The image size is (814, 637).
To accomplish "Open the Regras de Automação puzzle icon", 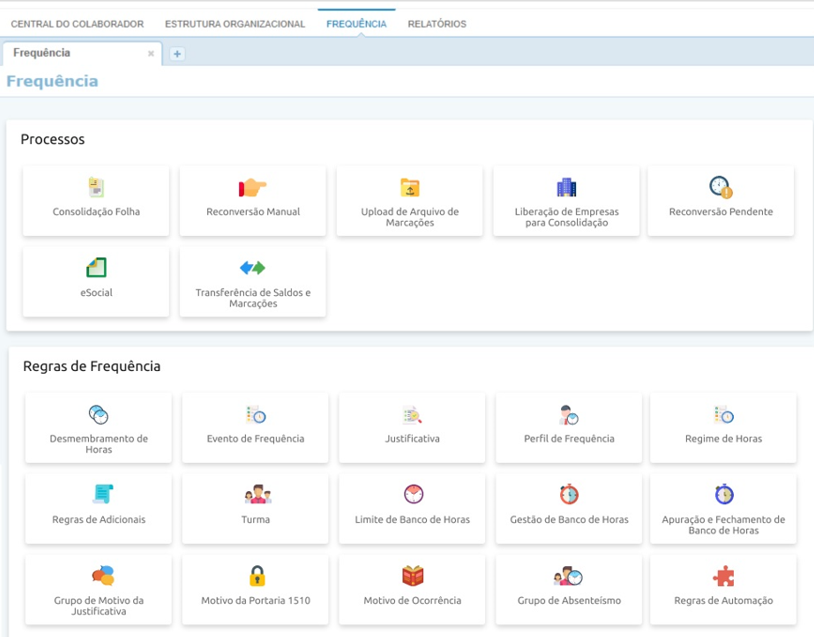I will (723, 576).
